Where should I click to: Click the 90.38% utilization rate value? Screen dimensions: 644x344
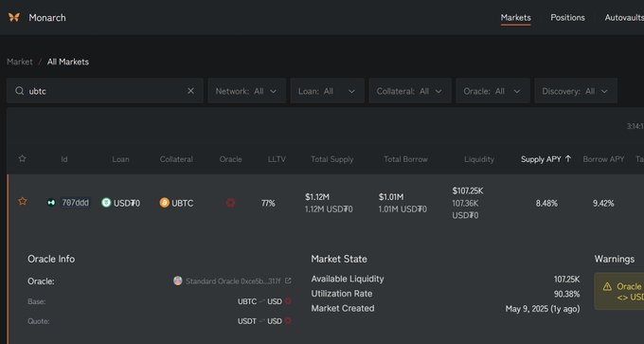coord(566,294)
